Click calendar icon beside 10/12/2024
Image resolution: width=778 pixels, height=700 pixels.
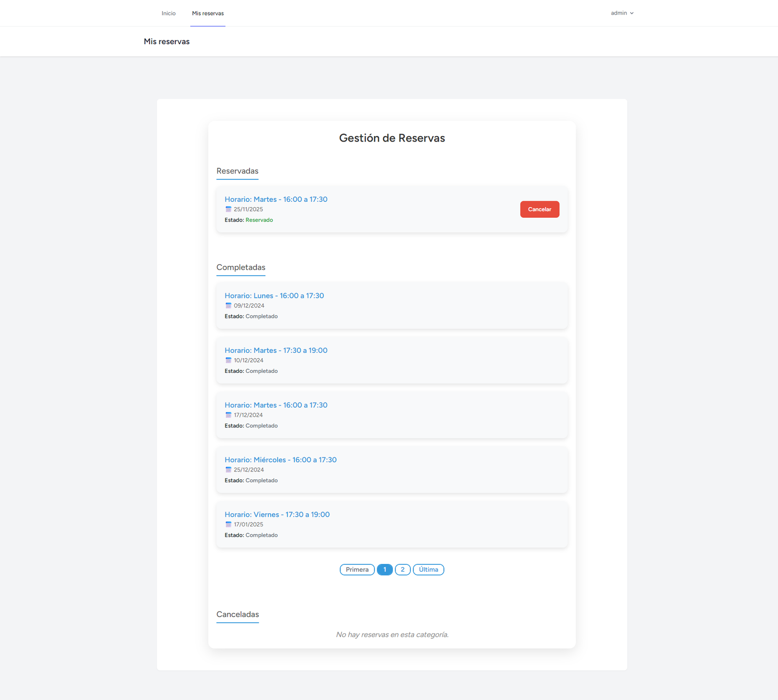pos(228,361)
